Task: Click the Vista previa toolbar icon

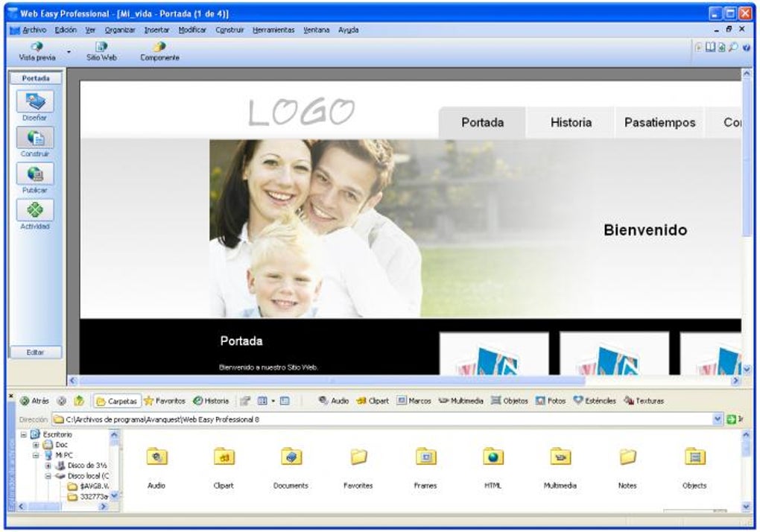Action: click(x=36, y=49)
